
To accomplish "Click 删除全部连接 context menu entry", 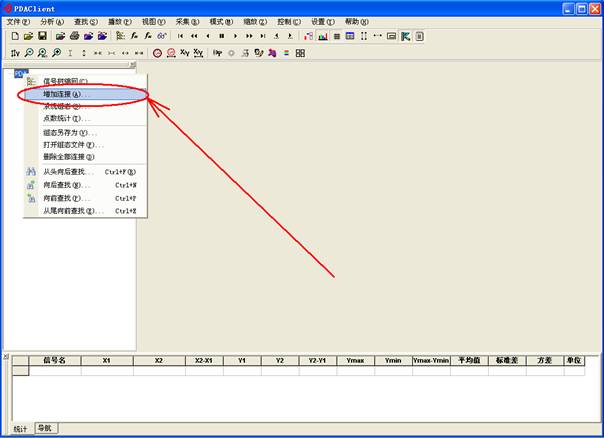I will [x=69, y=156].
